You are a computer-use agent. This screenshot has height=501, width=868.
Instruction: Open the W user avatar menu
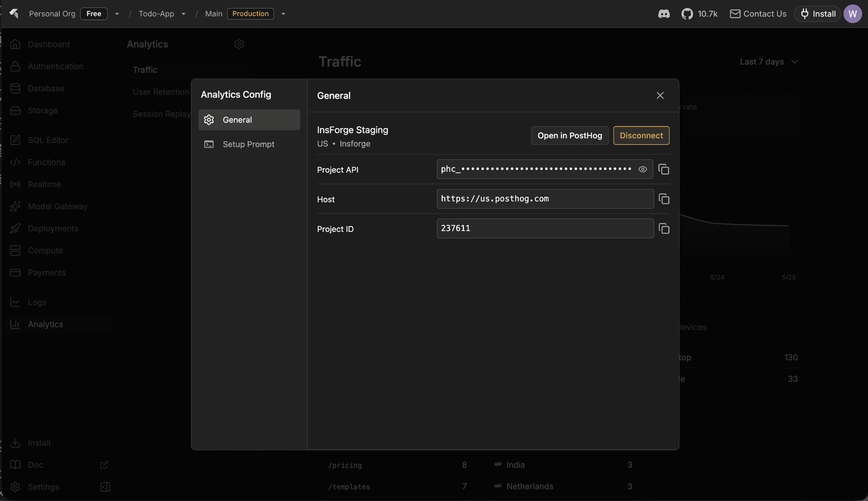coord(853,14)
